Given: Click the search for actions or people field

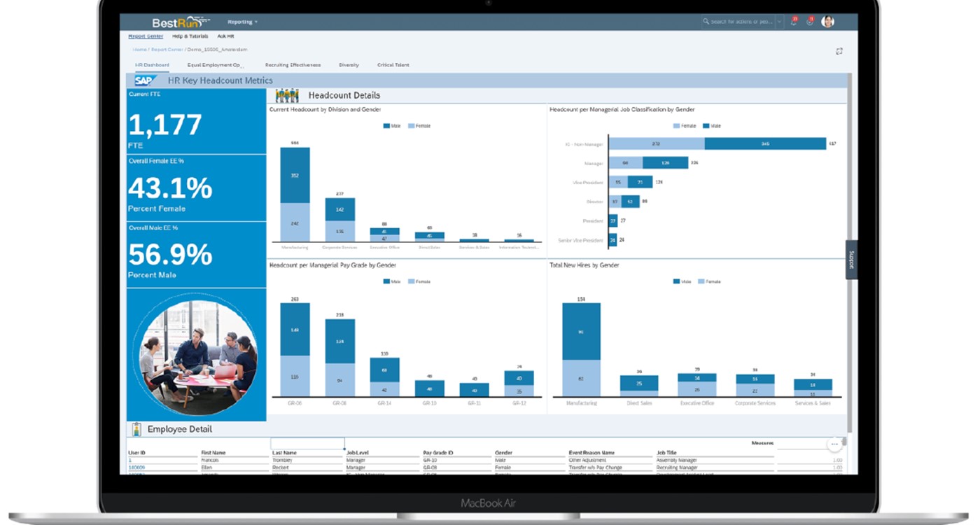Looking at the screenshot, I should (x=738, y=22).
